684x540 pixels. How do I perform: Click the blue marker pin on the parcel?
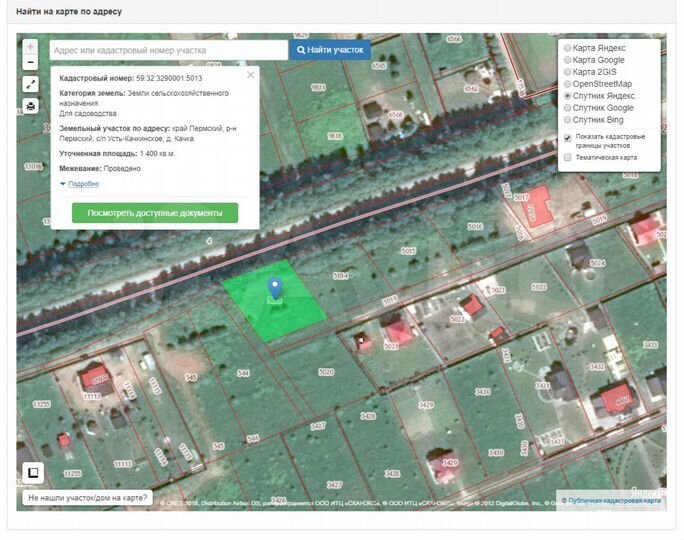coord(275,291)
